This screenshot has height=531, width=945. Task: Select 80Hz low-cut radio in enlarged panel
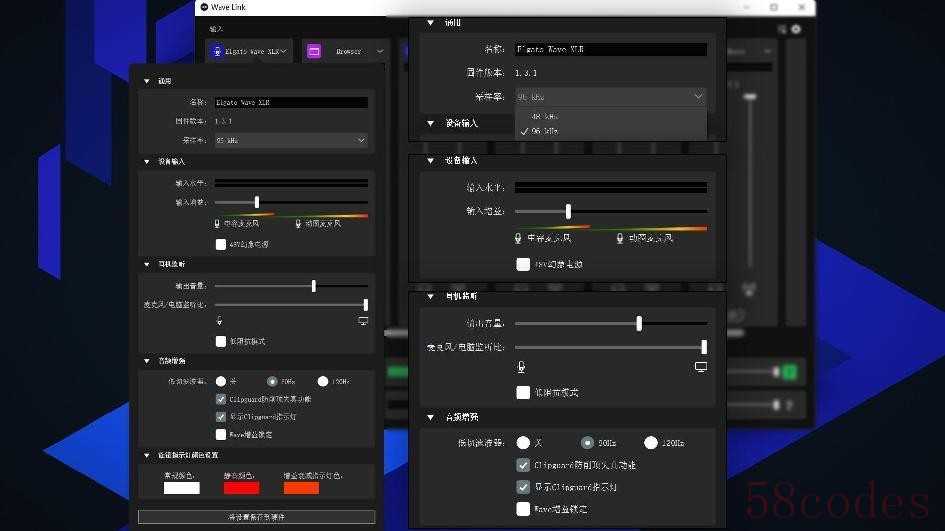(587, 443)
